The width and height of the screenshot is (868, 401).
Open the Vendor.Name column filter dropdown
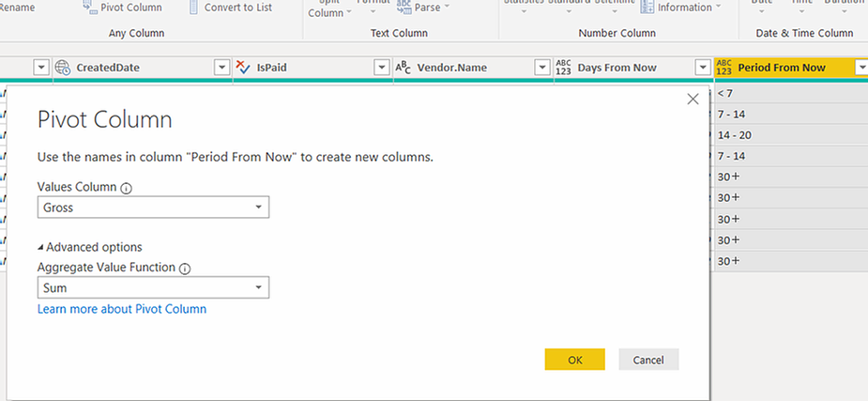pyautogui.click(x=542, y=68)
